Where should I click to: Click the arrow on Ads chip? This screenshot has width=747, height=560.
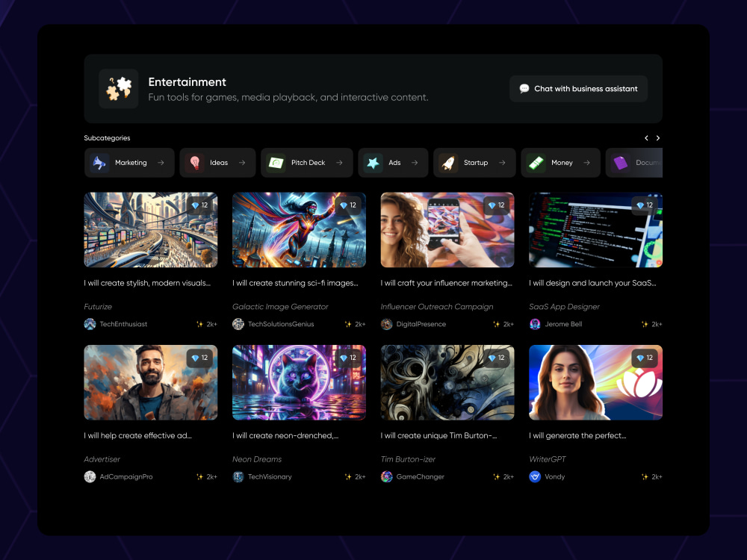click(415, 163)
